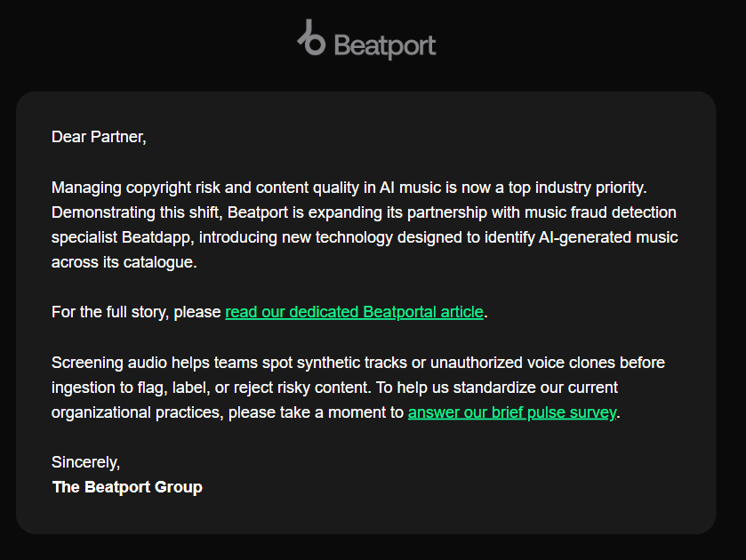
Task: Click the Beatport logo icon symbol
Action: tap(311, 38)
